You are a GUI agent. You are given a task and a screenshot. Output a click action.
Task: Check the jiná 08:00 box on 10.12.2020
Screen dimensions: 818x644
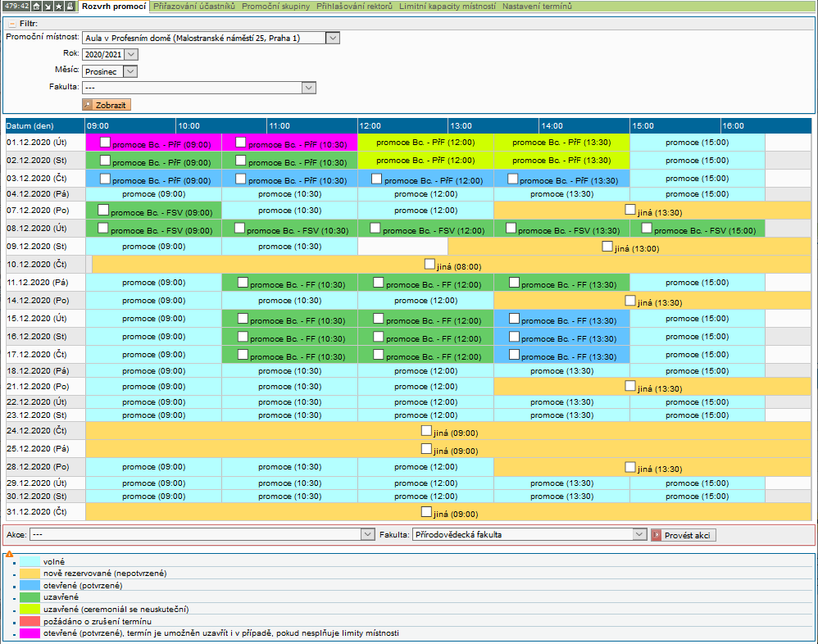[x=429, y=264]
